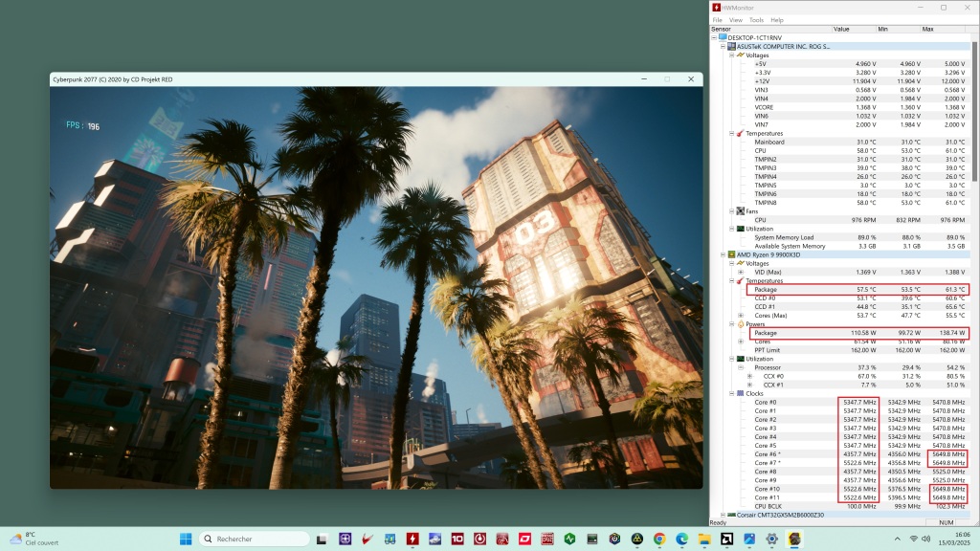Viewport: 980px width, 551px height.
Task: Open the volume icon in the system tray
Action: coord(925,539)
